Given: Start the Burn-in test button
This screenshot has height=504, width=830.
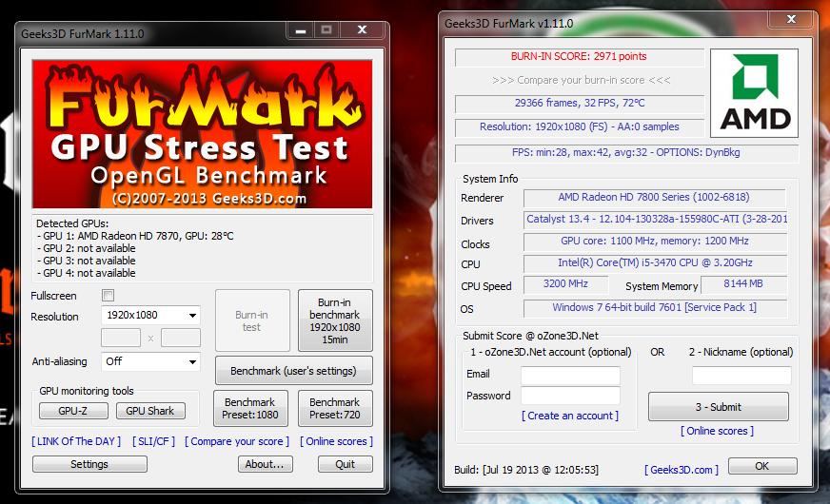Looking at the screenshot, I should point(252,320).
